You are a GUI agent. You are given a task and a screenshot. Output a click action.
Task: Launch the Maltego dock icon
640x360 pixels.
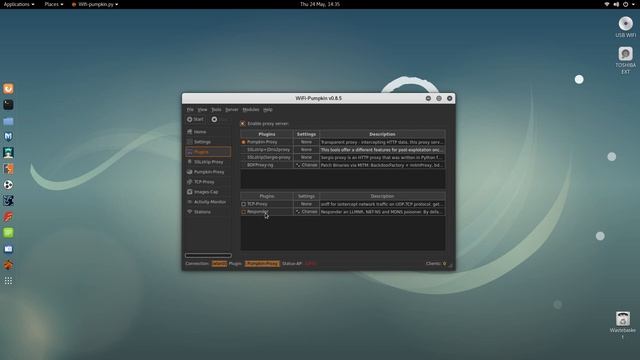point(8,200)
